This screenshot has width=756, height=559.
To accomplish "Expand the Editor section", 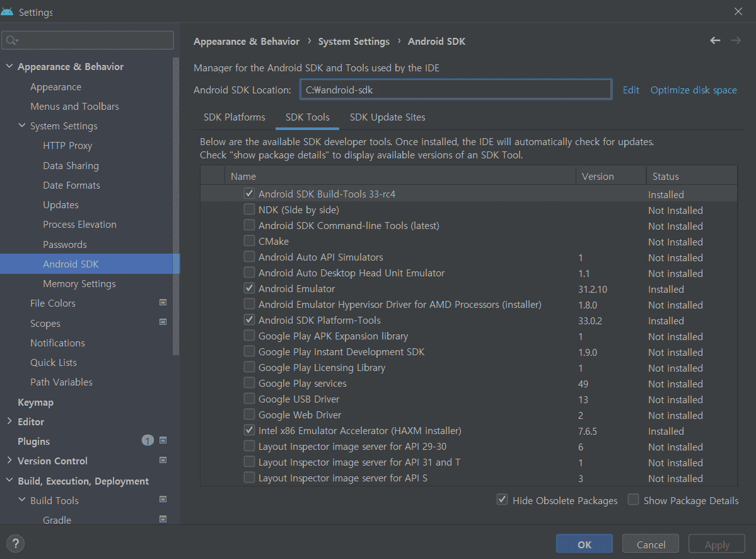I will pyautogui.click(x=9, y=421).
